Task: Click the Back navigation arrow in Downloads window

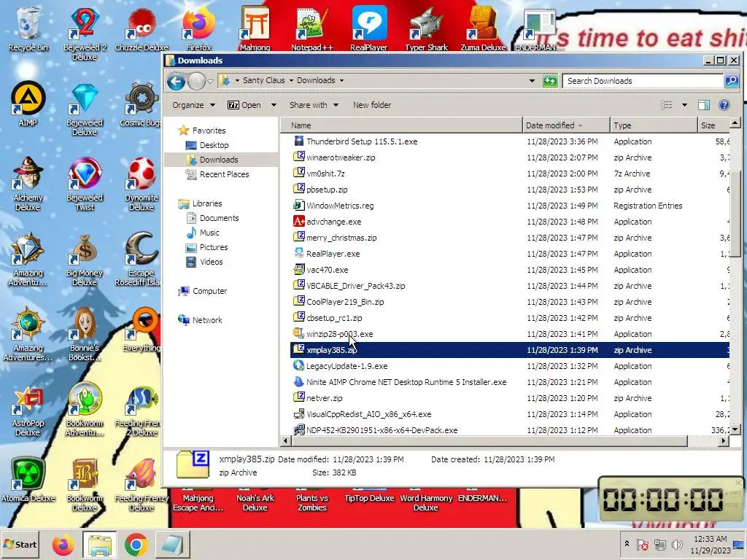Action: (x=176, y=82)
